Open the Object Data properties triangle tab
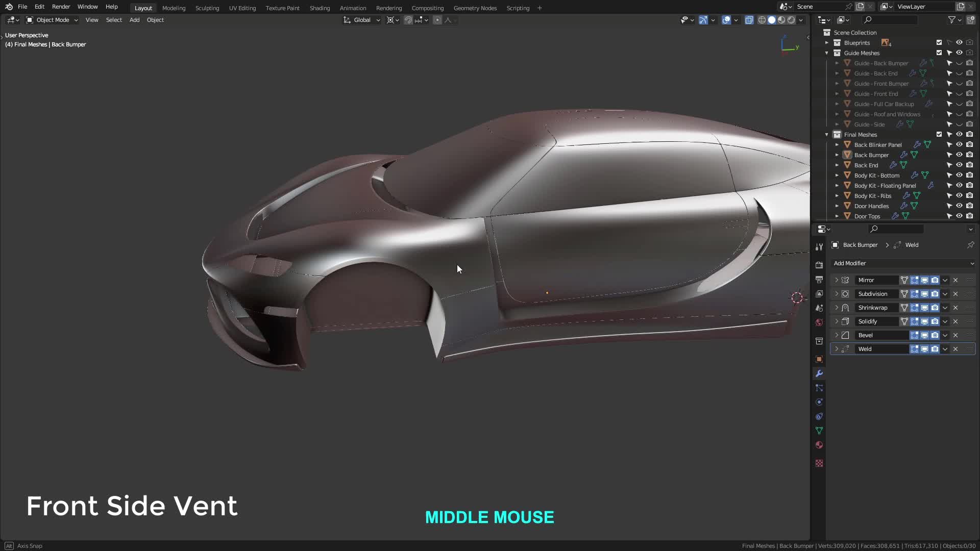Viewport: 980px width, 551px height. tap(819, 431)
